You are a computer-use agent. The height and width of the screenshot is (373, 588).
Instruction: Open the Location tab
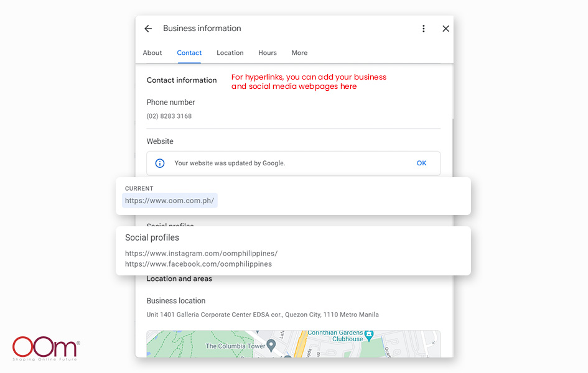(230, 53)
